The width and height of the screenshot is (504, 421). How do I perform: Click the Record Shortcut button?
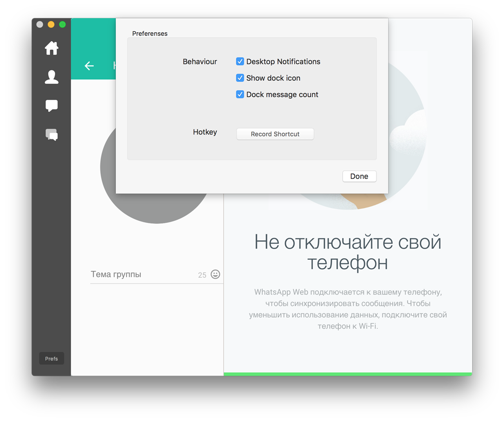click(x=275, y=134)
